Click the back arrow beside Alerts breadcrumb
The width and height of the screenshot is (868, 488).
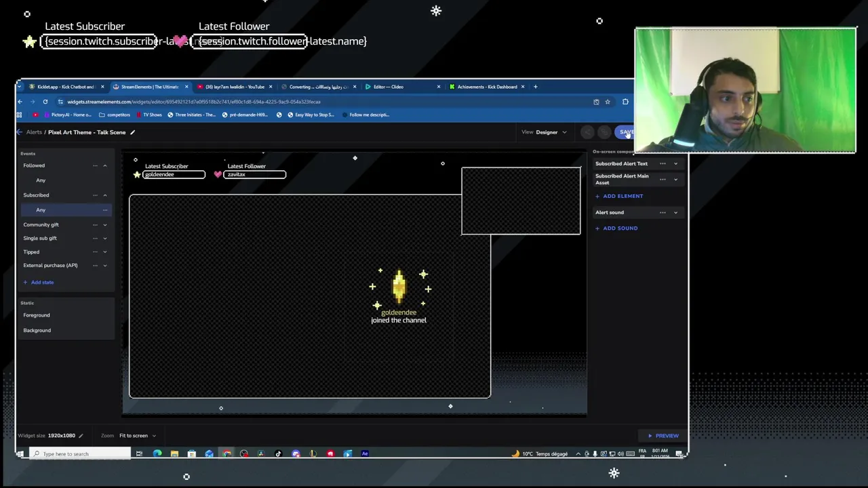(20, 132)
